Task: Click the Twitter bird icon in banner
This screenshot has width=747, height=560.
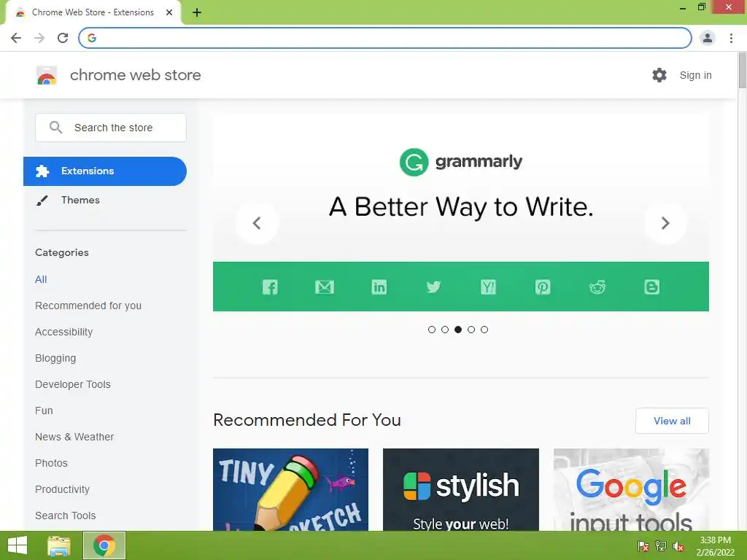Action: coord(433,287)
